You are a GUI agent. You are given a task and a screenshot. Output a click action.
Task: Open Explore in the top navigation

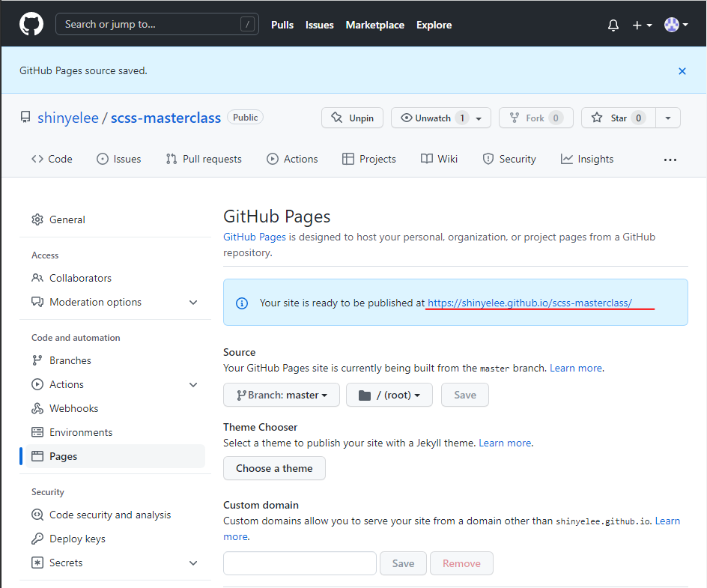tap(434, 25)
